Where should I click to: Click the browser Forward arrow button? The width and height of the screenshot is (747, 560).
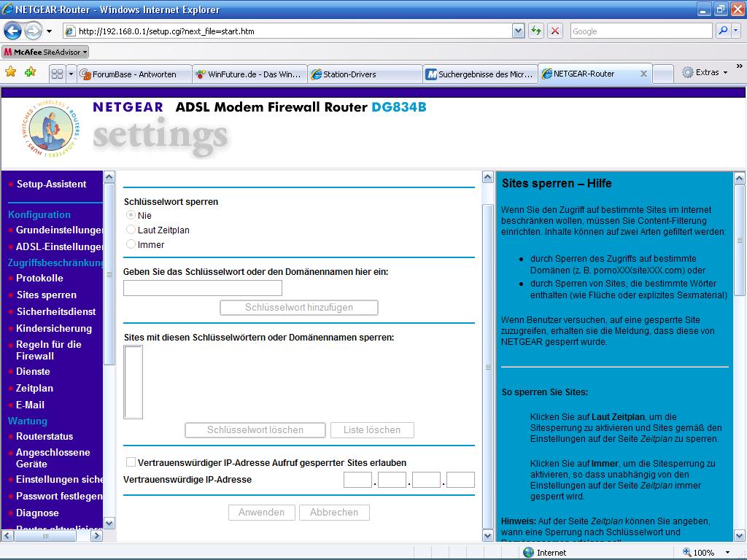point(32,31)
